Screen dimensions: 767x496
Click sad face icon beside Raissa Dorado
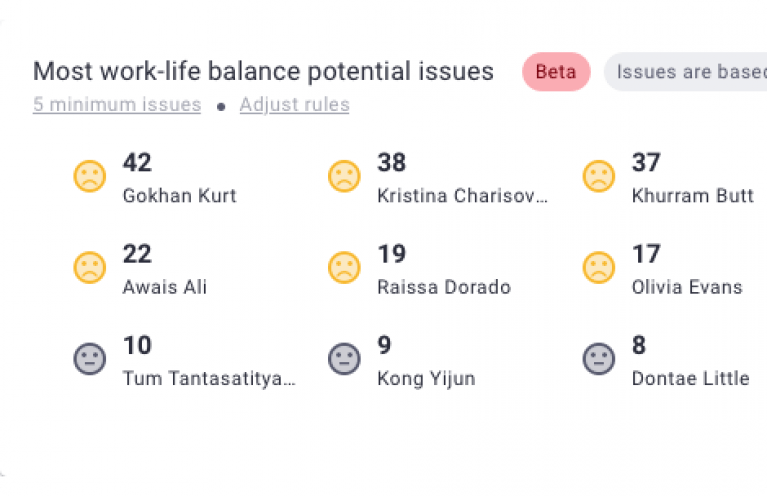[x=344, y=268]
